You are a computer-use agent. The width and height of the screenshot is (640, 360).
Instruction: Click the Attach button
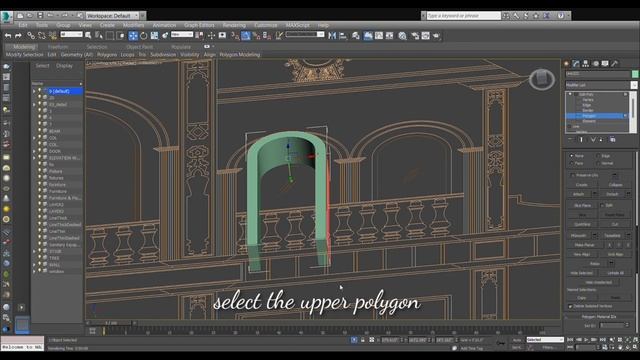578,194
